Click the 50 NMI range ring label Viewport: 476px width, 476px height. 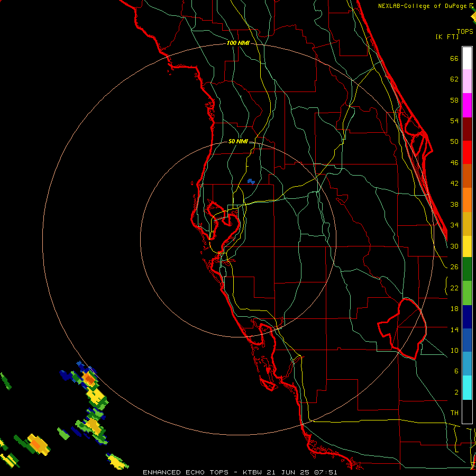(238, 141)
